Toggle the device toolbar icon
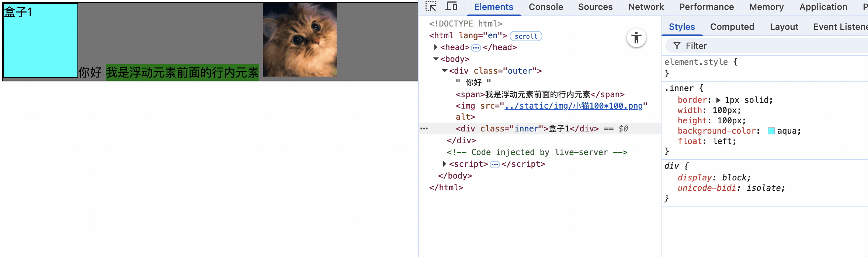 pos(451,7)
